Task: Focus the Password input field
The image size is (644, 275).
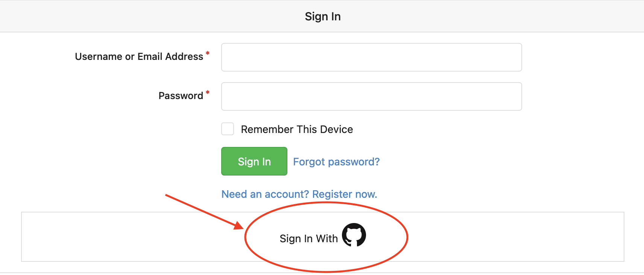Action: point(371,96)
